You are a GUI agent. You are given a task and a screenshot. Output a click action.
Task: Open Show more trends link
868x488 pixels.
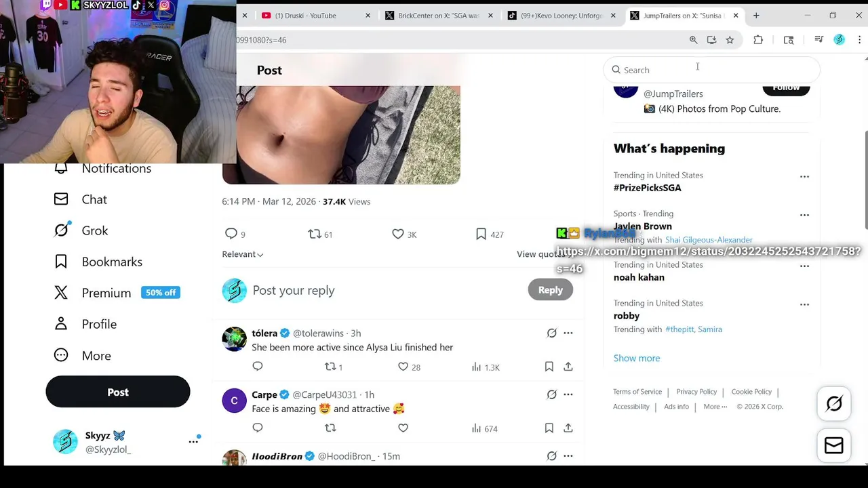pos(637,358)
